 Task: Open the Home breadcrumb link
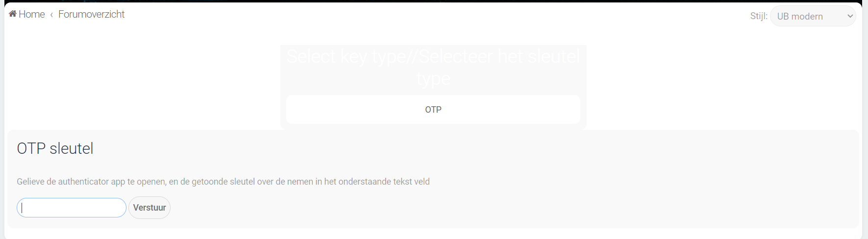[32, 15]
